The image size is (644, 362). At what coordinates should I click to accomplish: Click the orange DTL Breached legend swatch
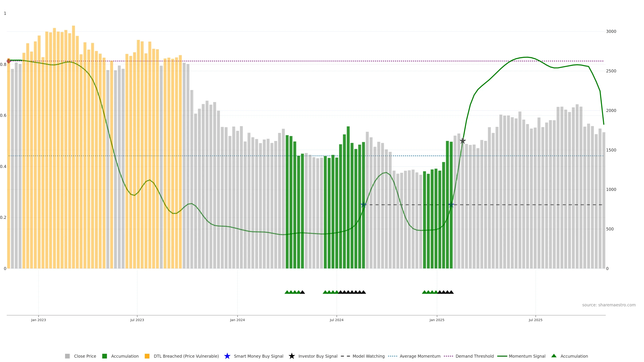[x=147, y=356]
